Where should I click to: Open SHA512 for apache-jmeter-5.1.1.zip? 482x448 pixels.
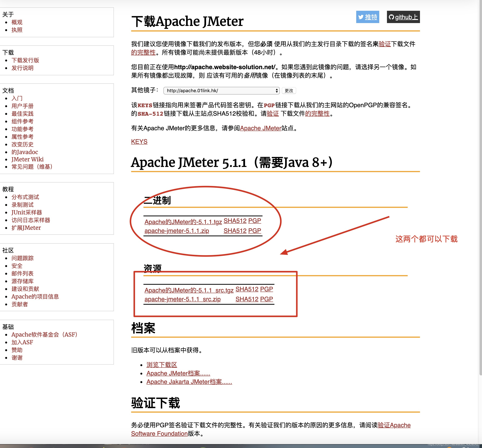pyautogui.click(x=235, y=231)
